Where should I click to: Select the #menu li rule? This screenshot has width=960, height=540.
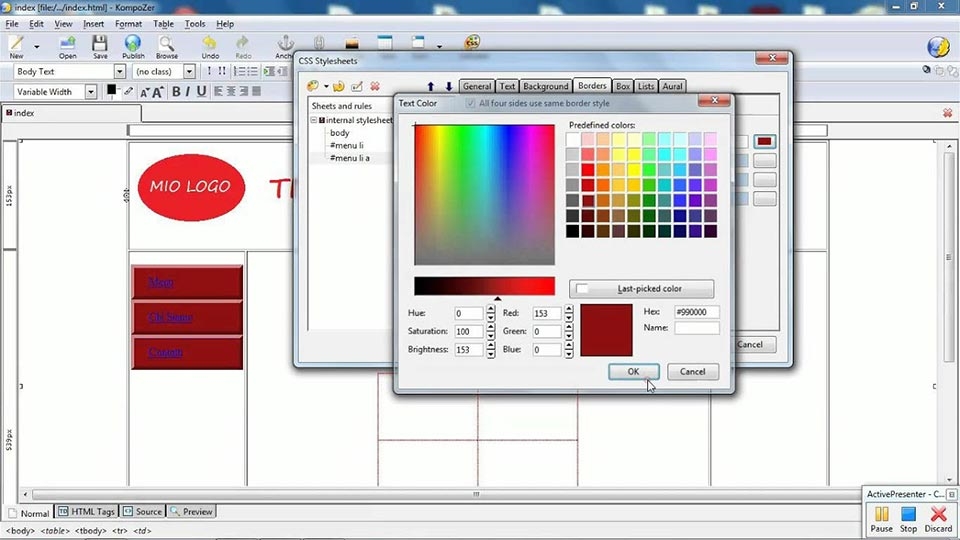tap(347, 145)
